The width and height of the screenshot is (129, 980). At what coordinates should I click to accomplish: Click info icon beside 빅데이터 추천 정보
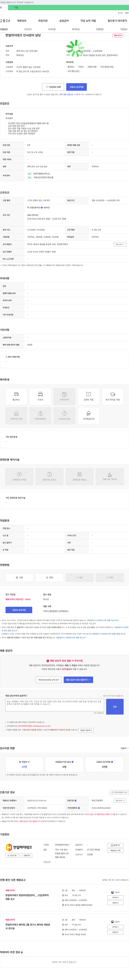(x=22, y=952)
